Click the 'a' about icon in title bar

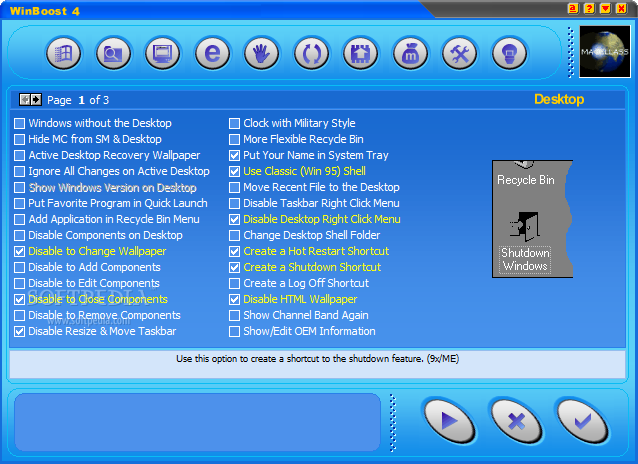pyautogui.click(x=573, y=8)
